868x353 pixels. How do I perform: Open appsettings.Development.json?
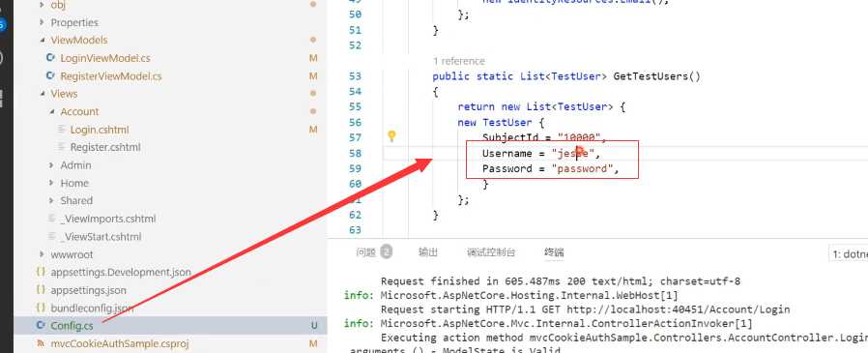[x=121, y=272]
